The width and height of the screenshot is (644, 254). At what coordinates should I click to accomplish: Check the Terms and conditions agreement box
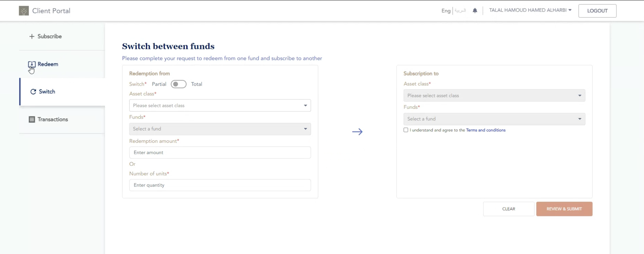406,130
